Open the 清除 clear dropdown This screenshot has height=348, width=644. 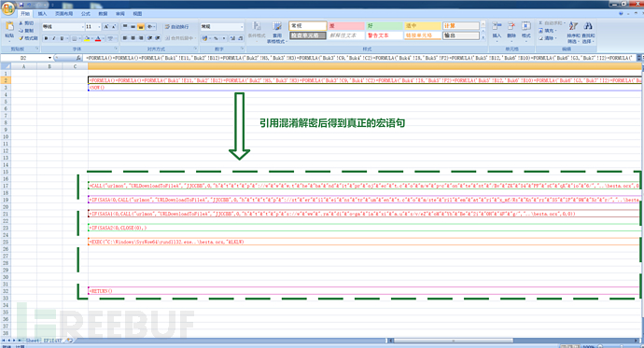coord(555,38)
